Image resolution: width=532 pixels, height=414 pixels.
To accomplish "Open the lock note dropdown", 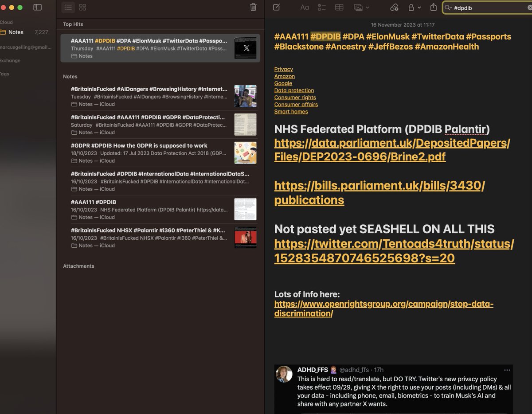I will (x=414, y=8).
